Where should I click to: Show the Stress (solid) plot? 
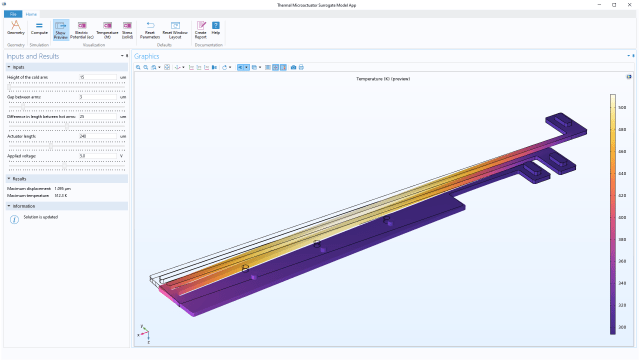coord(127,30)
